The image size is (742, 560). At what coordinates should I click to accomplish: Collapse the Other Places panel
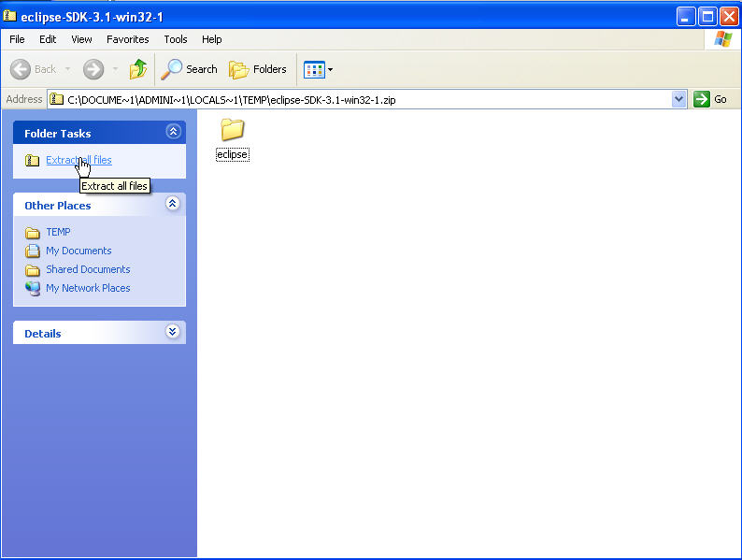[x=173, y=204]
